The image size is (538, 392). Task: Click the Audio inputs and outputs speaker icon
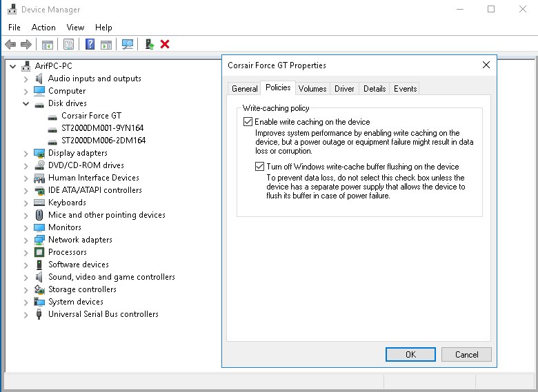[x=39, y=79]
